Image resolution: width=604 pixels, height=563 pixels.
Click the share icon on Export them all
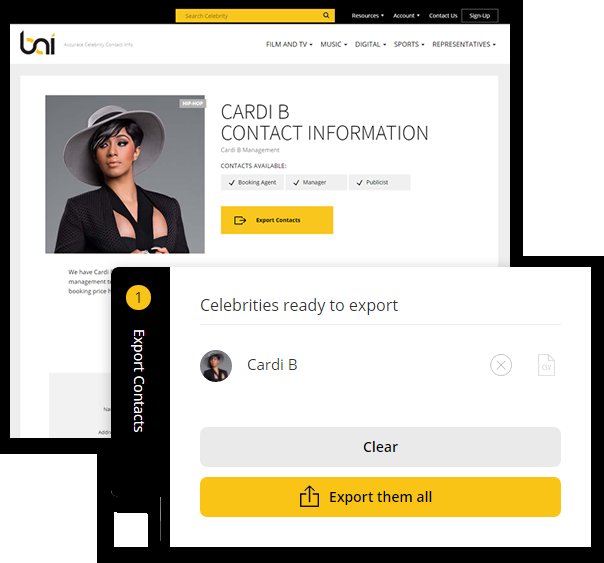click(x=309, y=496)
